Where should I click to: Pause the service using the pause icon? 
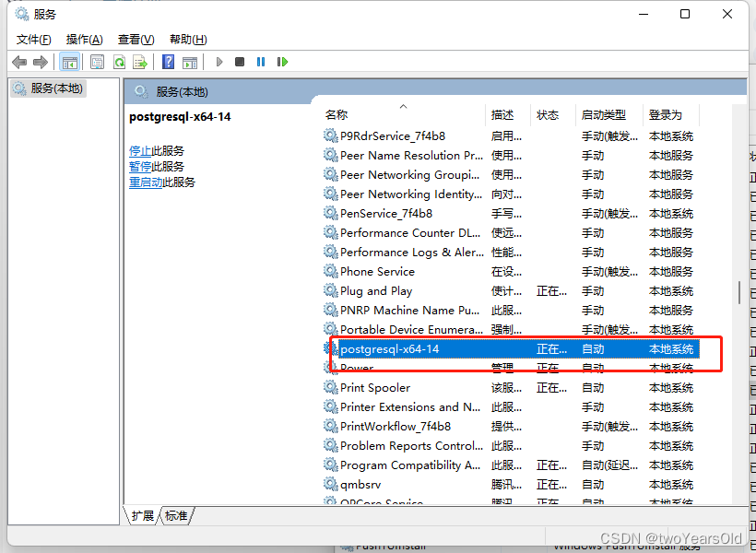261,61
